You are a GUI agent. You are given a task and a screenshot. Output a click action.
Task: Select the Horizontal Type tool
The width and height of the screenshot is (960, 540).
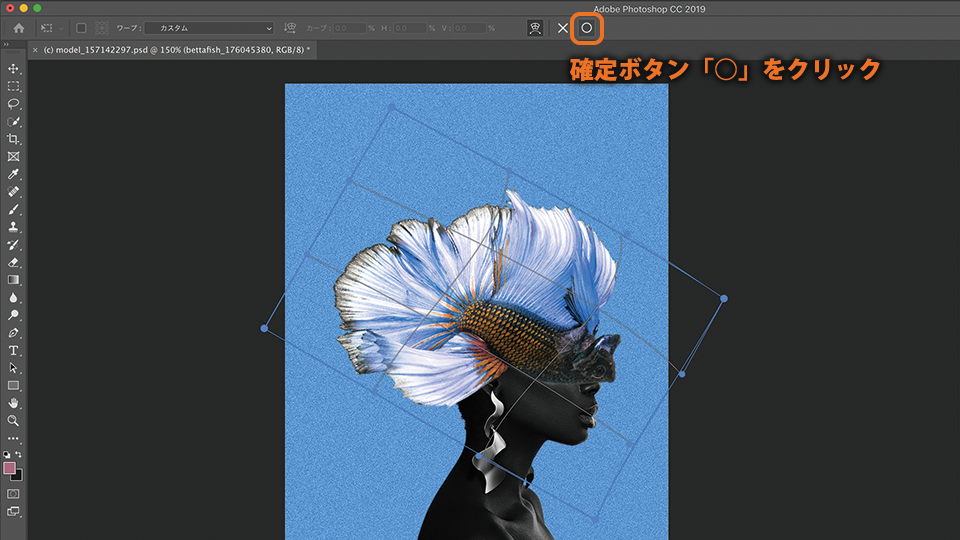[13, 350]
